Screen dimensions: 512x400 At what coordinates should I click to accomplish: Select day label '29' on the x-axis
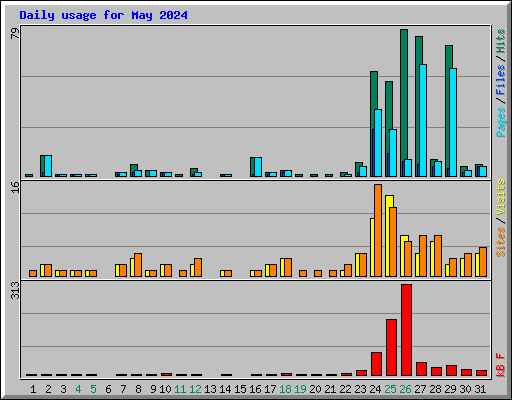[450, 389]
